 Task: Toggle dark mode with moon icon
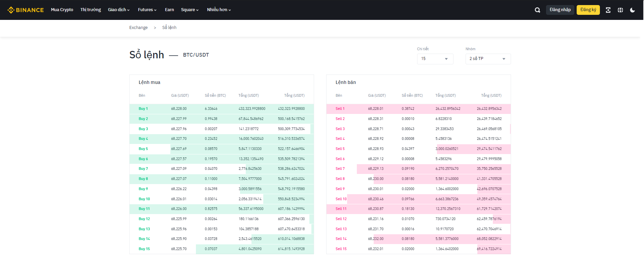[633, 10]
